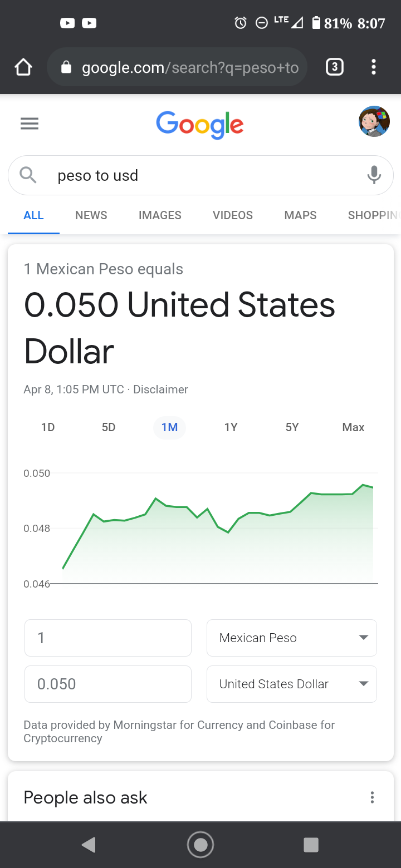
Task: Select the 1D chart range
Action: click(48, 427)
